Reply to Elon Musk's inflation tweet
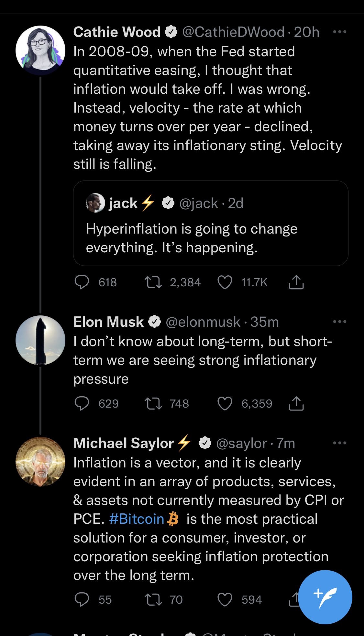Viewport: 364px width, 636px height. click(82, 403)
